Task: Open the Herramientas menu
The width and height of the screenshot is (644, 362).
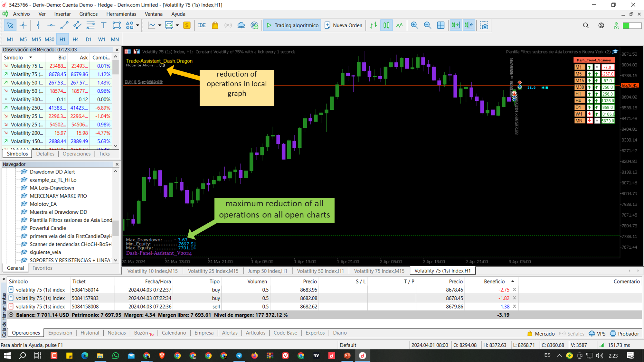Action: (x=121, y=14)
